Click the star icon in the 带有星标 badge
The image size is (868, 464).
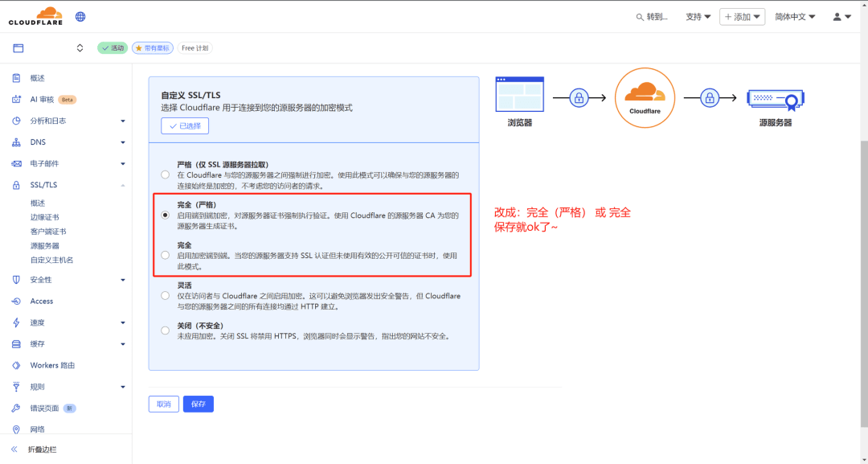tap(139, 48)
